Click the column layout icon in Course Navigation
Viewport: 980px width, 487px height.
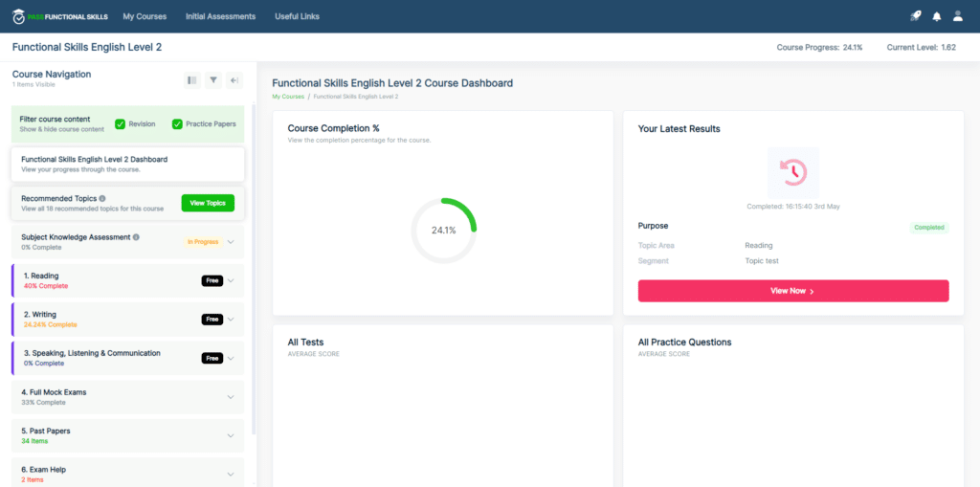(192, 80)
